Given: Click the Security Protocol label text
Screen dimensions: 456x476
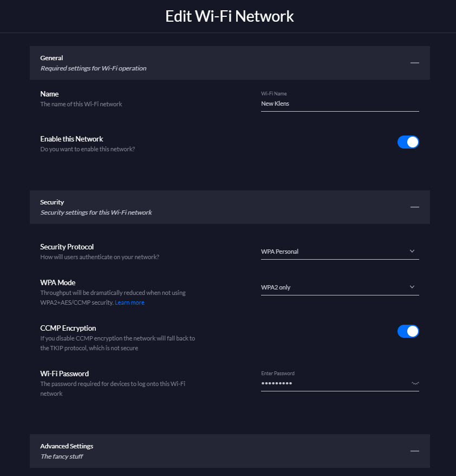Looking at the screenshot, I should pyautogui.click(x=67, y=247).
